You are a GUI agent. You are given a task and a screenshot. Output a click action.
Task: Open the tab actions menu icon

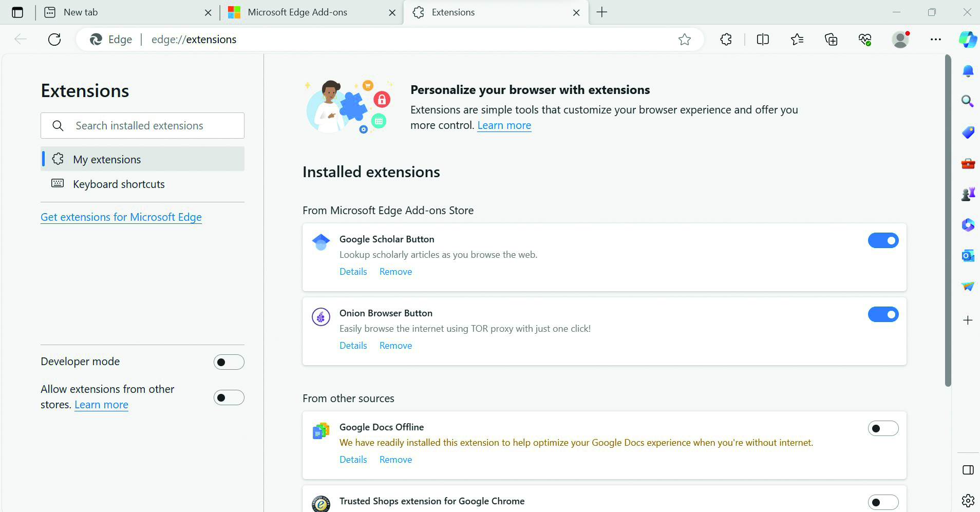[17, 12]
